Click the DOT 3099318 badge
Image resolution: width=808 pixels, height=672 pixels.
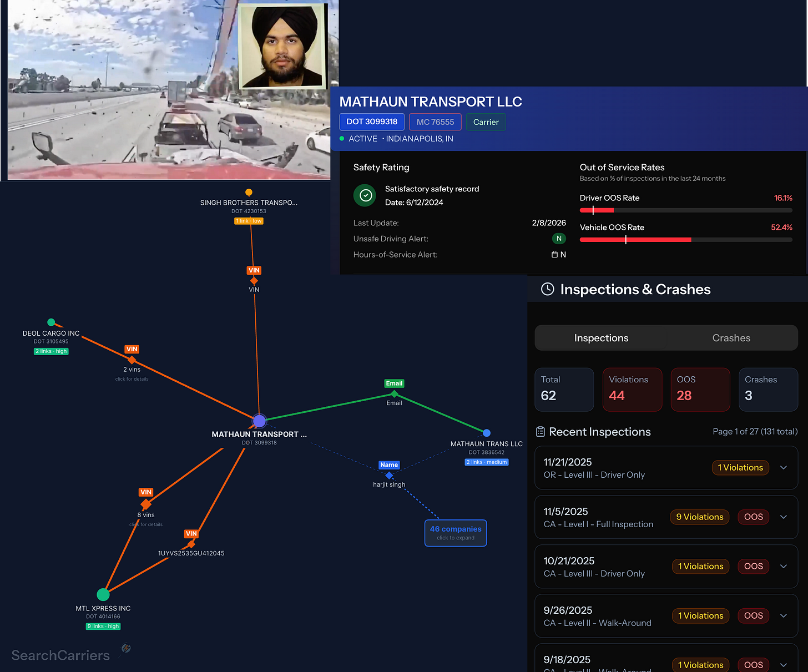372,122
